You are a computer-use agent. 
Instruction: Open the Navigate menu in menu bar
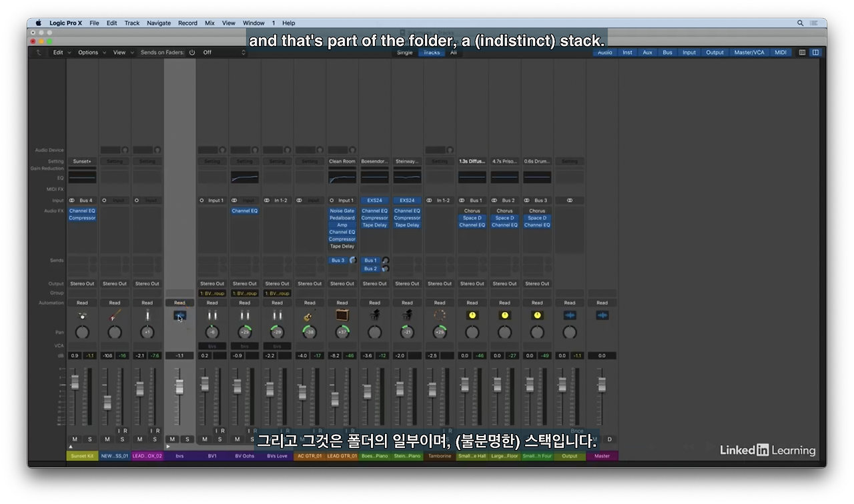(159, 23)
